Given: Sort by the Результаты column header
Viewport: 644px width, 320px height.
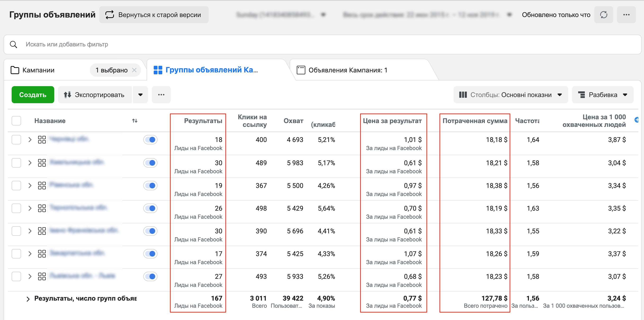Looking at the screenshot, I should click(203, 121).
